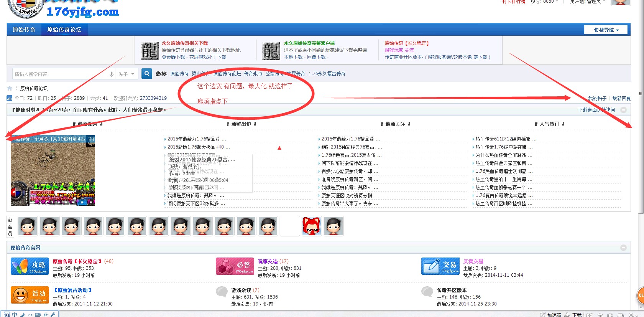644x317 pixels.
Task: Open 准备玩原始传奇新区 post under 最新关注
Action: [x=350, y=179]
